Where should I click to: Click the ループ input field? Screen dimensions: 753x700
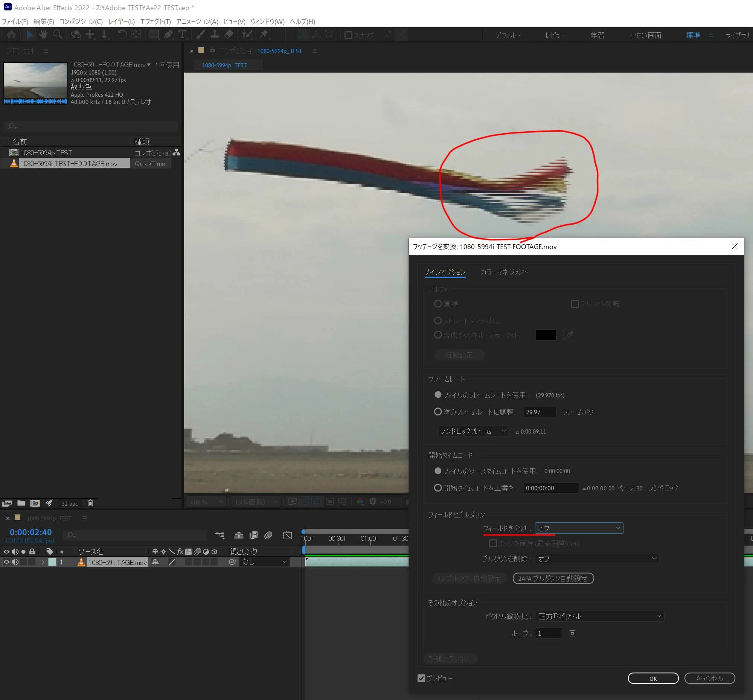tap(548, 633)
